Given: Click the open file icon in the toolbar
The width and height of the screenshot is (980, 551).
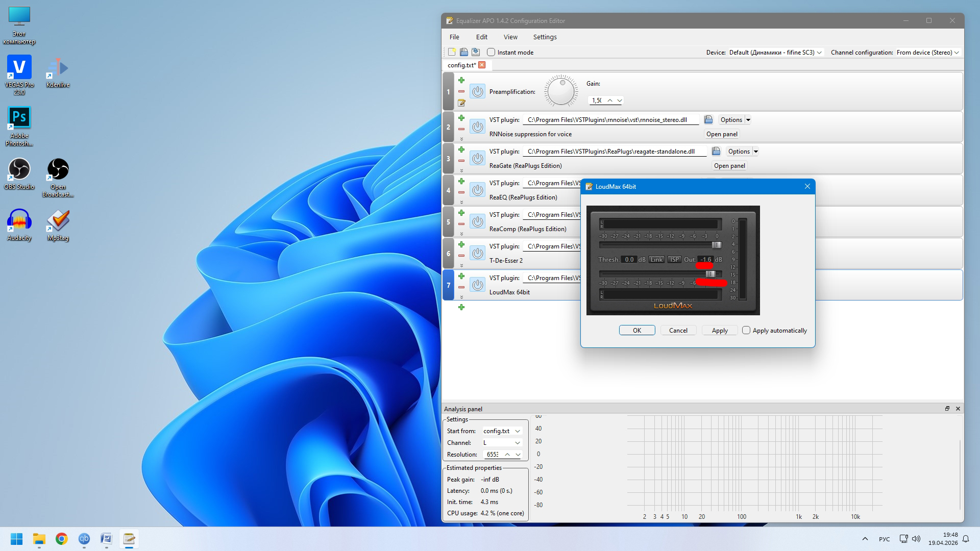Looking at the screenshot, I should point(463,52).
